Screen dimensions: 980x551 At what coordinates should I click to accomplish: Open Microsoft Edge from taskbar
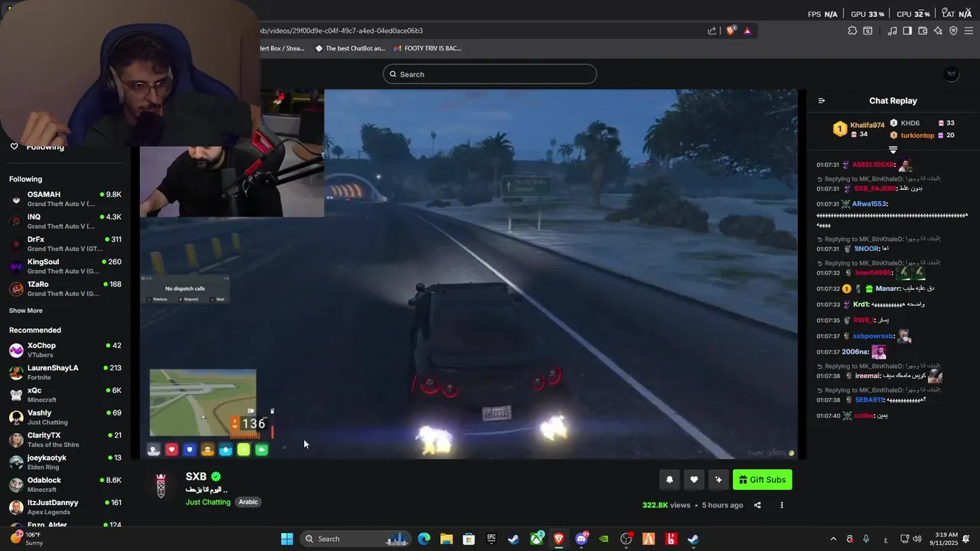point(424,539)
